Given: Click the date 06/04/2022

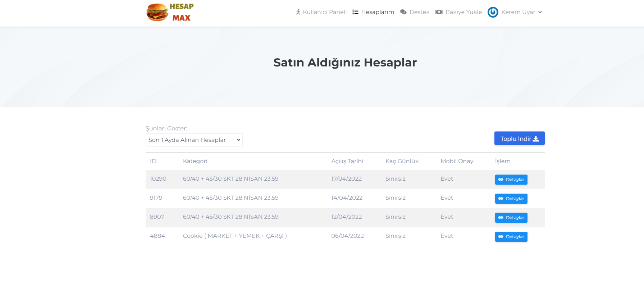Looking at the screenshot, I should [348, 236].
